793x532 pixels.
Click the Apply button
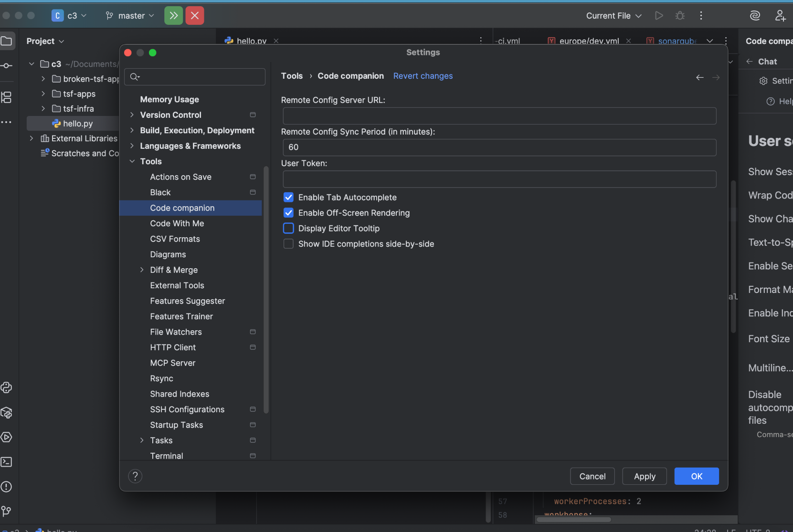(x=645, y=476)
